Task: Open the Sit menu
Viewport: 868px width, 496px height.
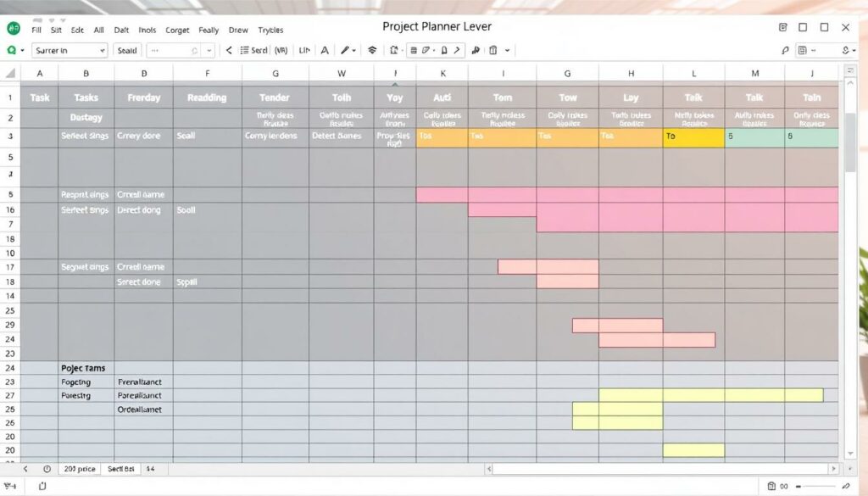Action: [56, 30]
